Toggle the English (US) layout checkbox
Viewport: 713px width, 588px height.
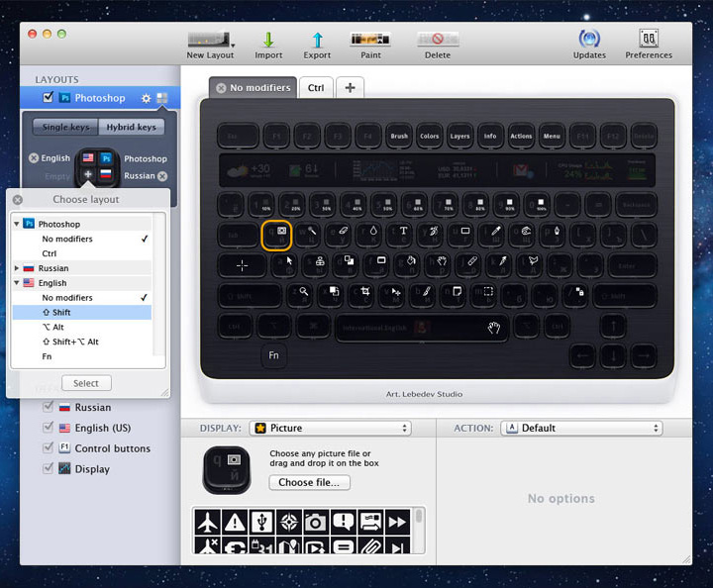click(x=48, y=428)
